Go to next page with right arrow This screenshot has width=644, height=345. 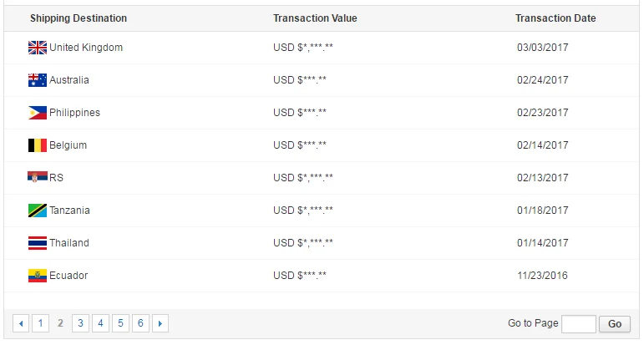point(160,323)
